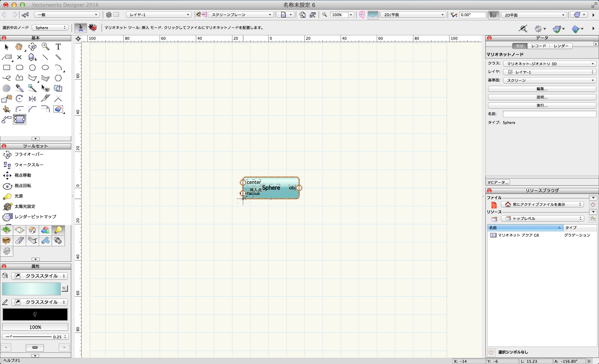
Task: Click the aqua gradient fill swatch
Action: (x=31, y=289)
